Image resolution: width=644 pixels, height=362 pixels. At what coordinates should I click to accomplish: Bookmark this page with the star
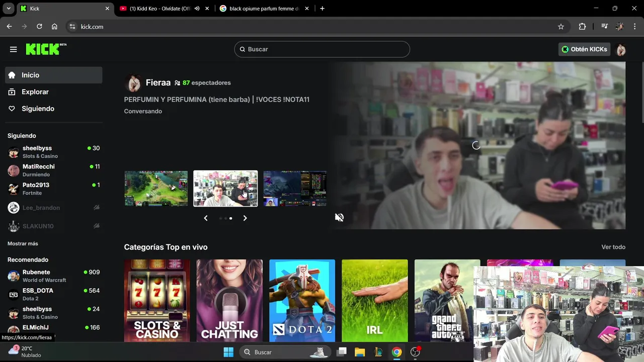tap(561, 27)
